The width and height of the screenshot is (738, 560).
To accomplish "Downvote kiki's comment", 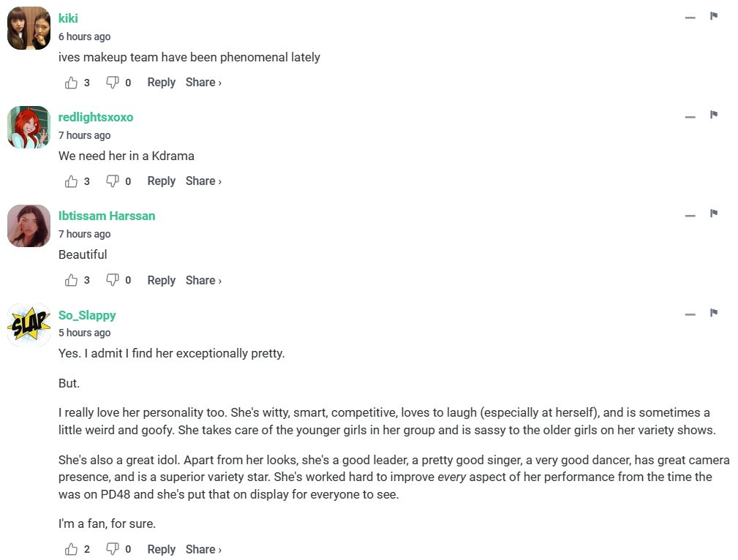I will coord(113,83).
